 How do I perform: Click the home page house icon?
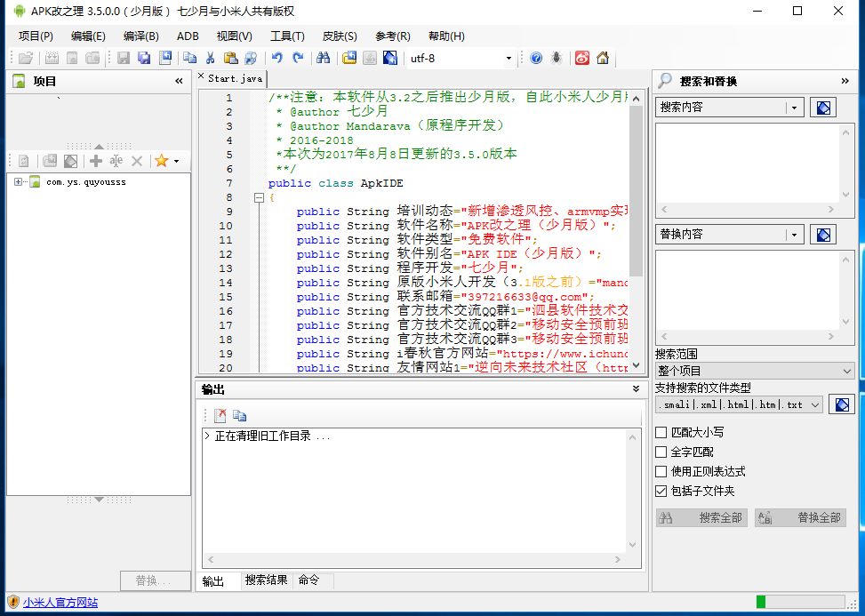click(x=603, y=58)
